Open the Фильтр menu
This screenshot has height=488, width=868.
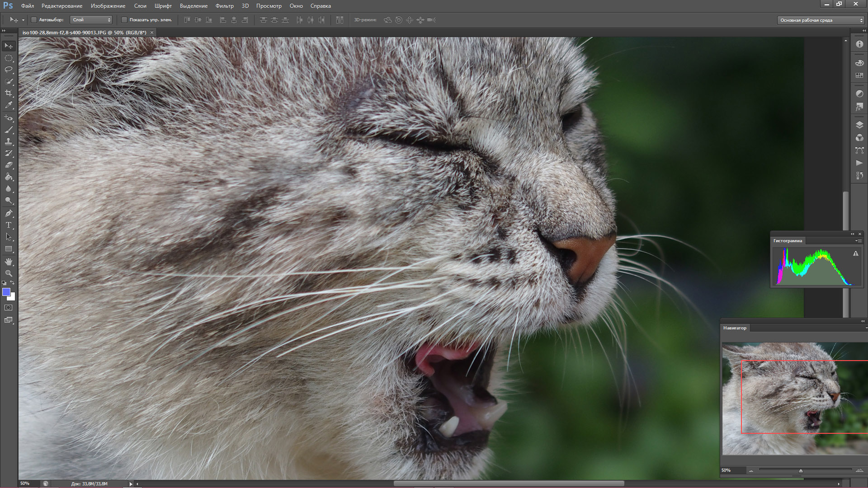[x=224, y=6]
